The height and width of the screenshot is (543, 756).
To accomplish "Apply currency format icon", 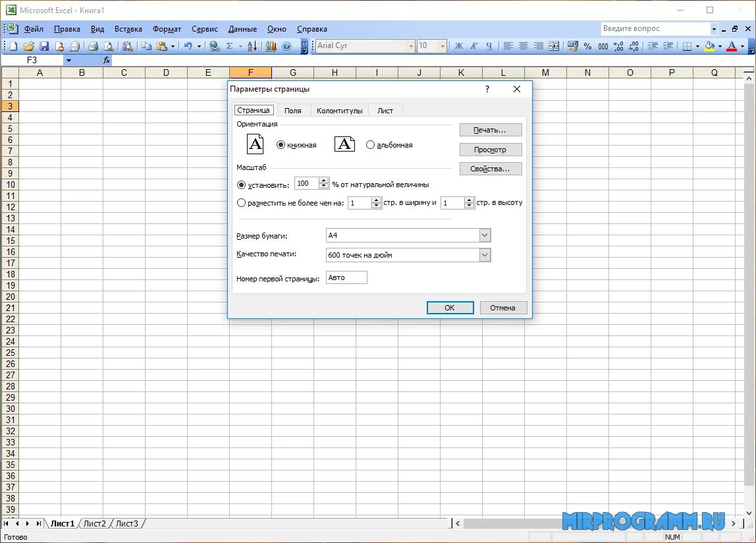I will [573, 46].
